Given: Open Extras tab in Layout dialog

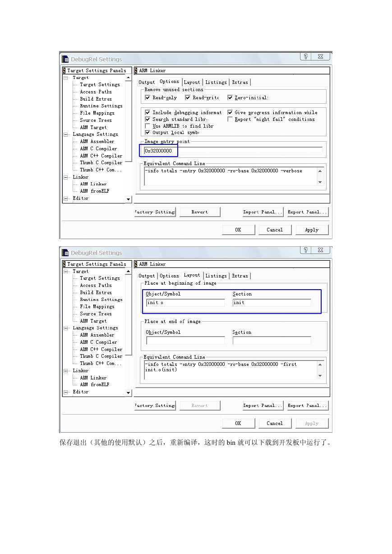Looking at the screenshot, I should pyautogui.click(x=240, y=276).
